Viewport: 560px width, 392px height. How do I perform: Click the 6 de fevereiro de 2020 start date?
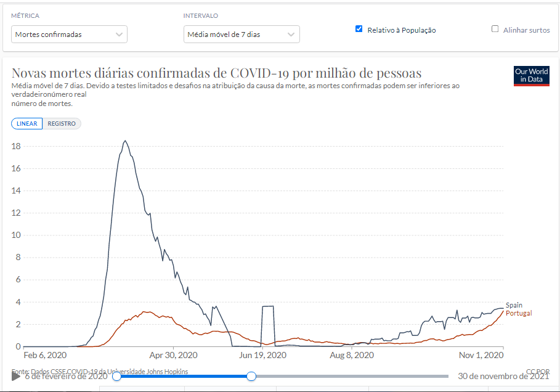(x=66, y=377)
